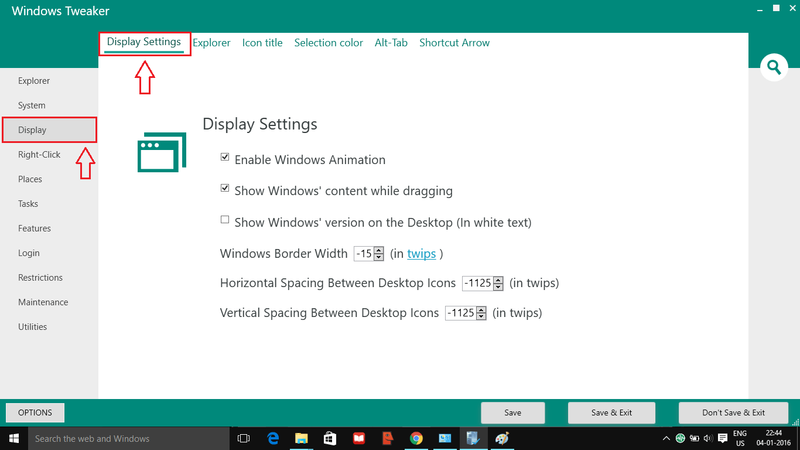This screenshot has width=800, height=450.
Task: Toggle Enable Windows Animation checkbox
Action: pos(224,157)
